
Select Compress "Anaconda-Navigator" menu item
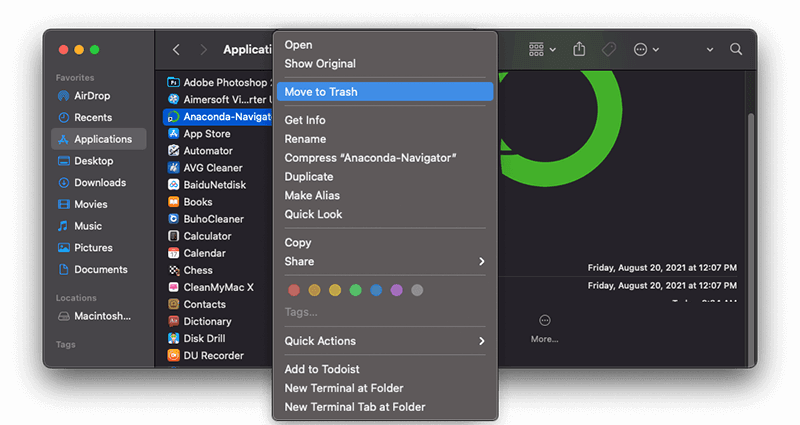coord(385,158)
